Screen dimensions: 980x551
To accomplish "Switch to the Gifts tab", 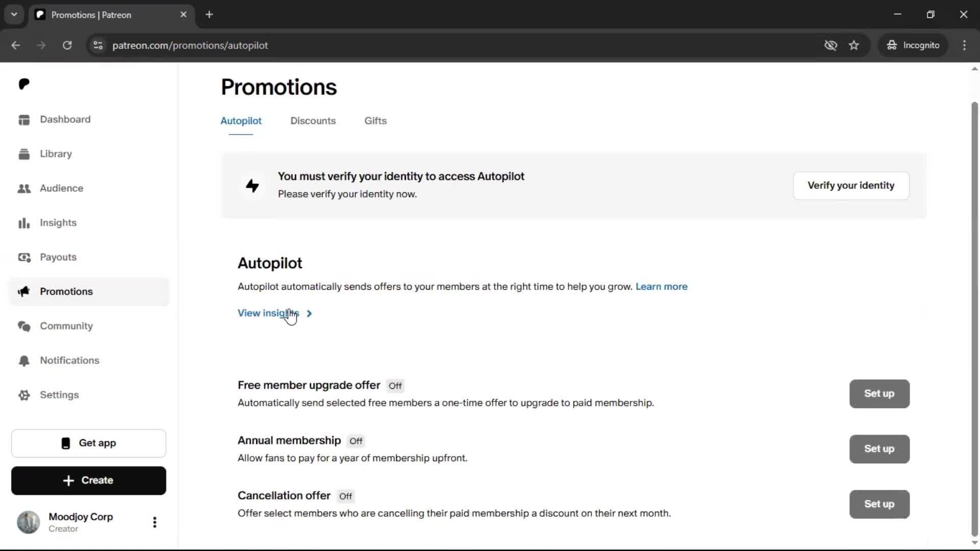I will point(376,121).
